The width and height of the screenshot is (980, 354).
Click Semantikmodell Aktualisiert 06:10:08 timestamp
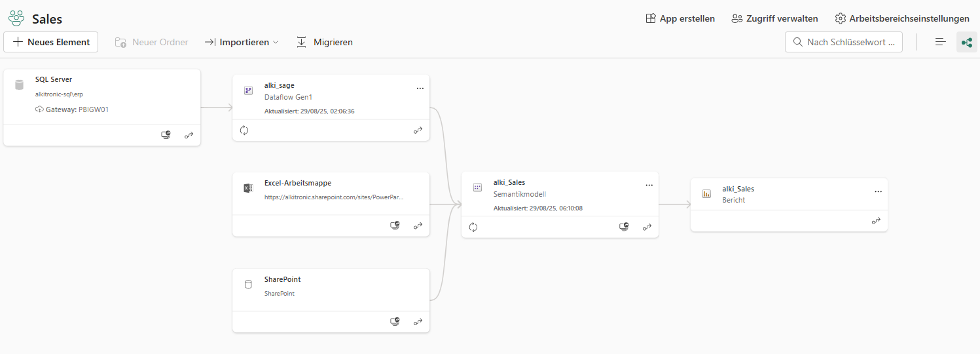click(x=538, y=208)
